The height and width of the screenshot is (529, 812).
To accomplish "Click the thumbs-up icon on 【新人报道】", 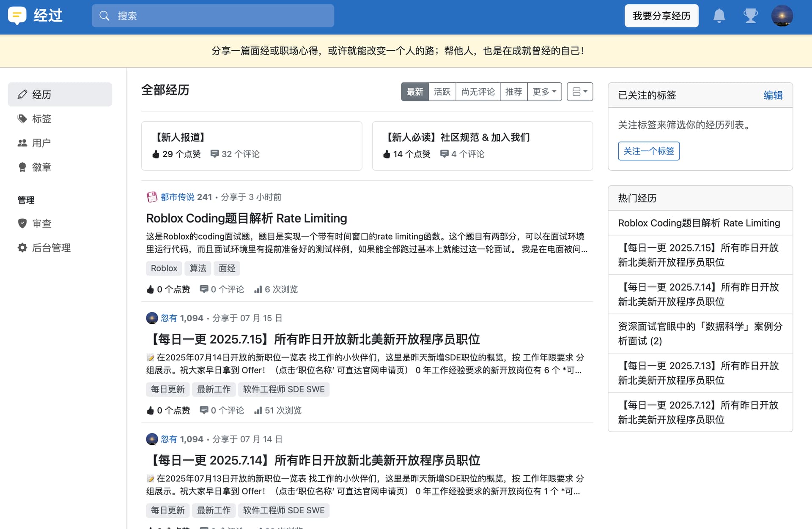I will coord(156,154).
